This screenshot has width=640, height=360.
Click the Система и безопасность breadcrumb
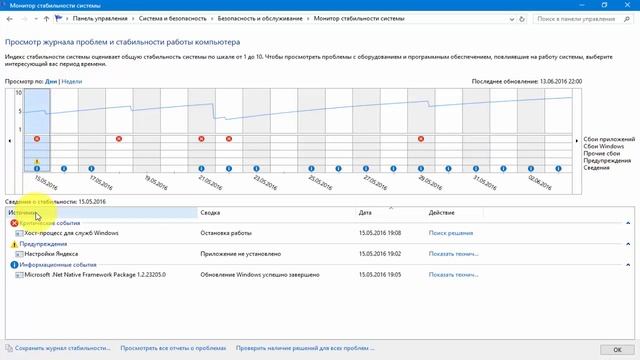point(173,19)
